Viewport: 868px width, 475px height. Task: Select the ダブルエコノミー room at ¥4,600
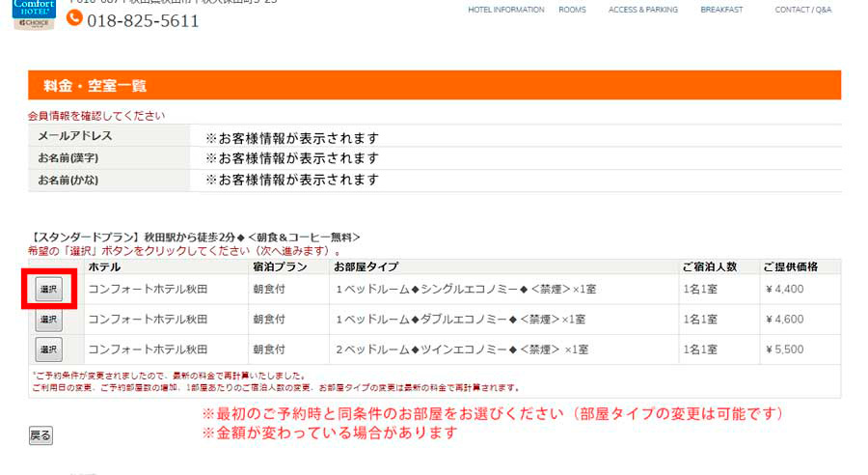49,320
